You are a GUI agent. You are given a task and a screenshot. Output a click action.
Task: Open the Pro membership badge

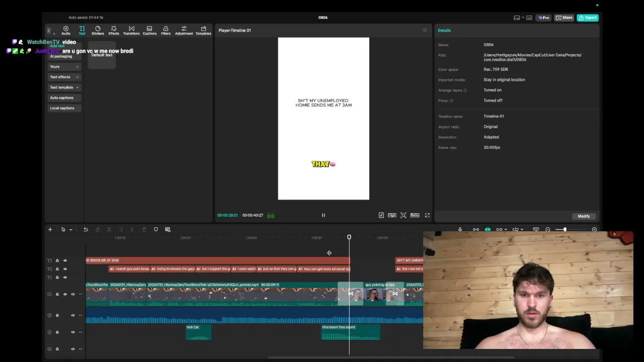pos(543,18)
